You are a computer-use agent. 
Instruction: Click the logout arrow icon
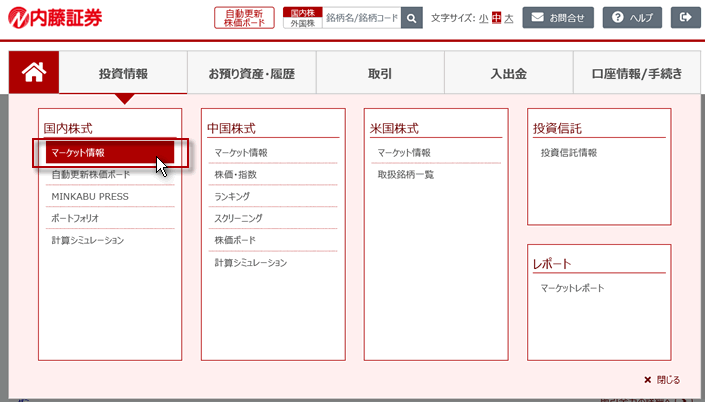tap(684, 18)
